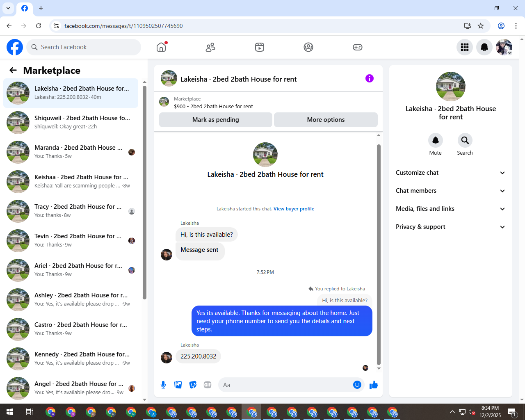Open new browser tab plus button
The image size is (525, 420).
pos(41,8)
